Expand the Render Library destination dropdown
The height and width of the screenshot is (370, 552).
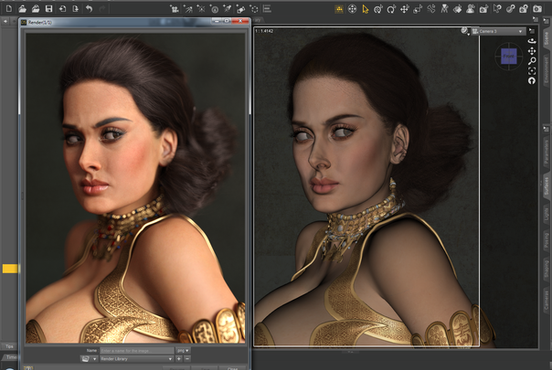tap(137, 359)
